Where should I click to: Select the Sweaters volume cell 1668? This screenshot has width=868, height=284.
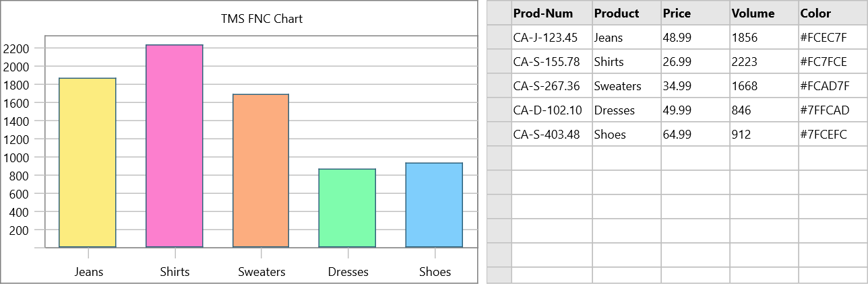[764, 86]
